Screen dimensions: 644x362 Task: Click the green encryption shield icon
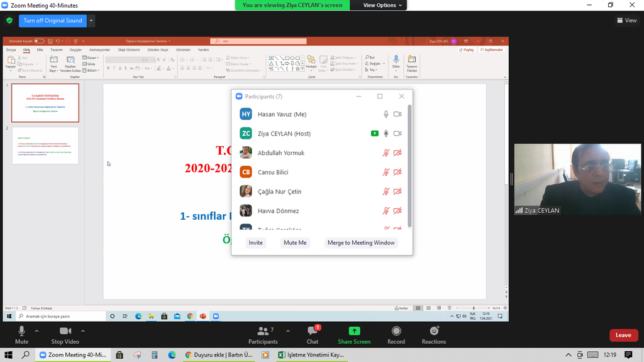tap(9, 20)
